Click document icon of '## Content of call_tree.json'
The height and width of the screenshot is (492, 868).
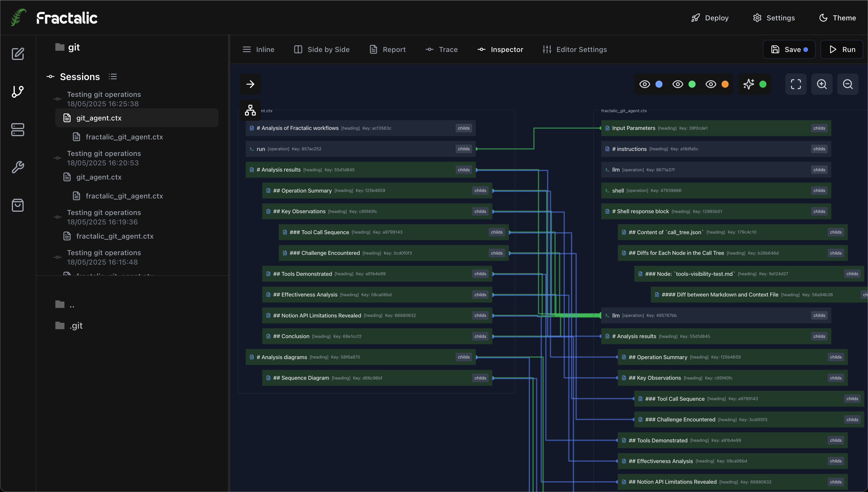624,232
